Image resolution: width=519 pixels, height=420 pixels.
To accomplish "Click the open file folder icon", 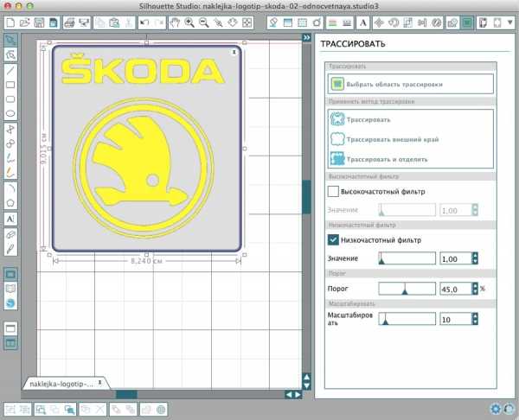I will coord(24,22).
